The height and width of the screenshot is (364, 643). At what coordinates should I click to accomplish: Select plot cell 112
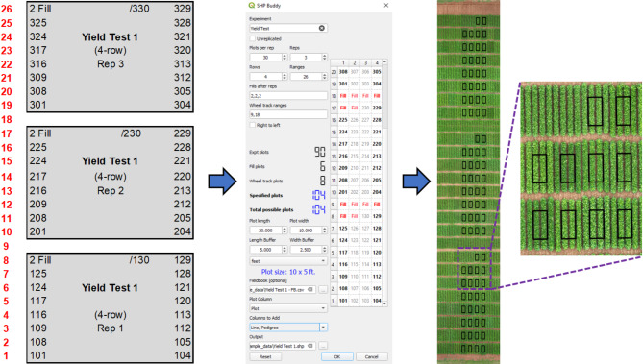tap(377, 277)
